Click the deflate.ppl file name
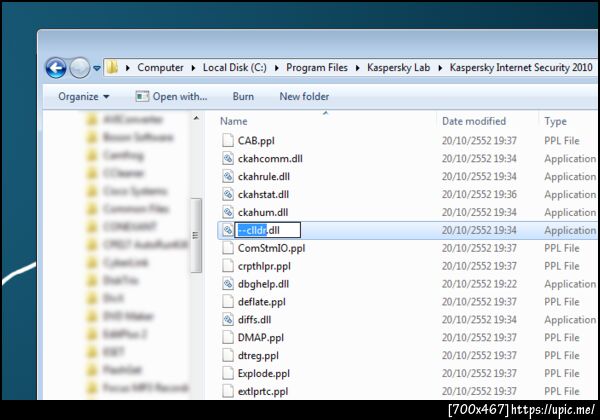 click(262, 302)
